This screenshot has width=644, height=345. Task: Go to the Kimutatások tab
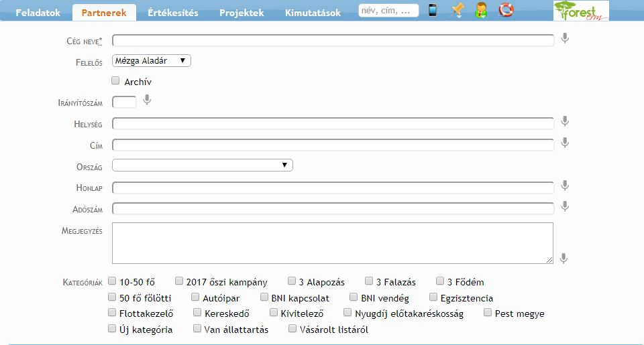313,13
